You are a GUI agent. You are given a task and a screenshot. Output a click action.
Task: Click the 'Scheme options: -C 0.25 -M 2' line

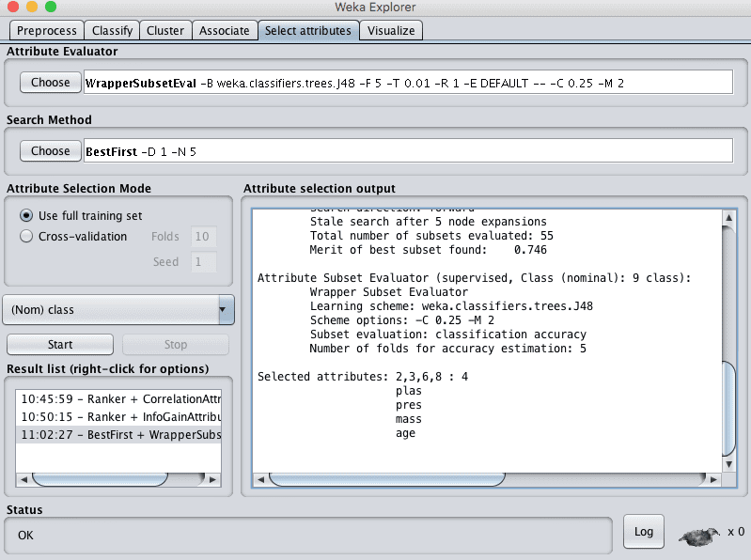tap(402, 320)
